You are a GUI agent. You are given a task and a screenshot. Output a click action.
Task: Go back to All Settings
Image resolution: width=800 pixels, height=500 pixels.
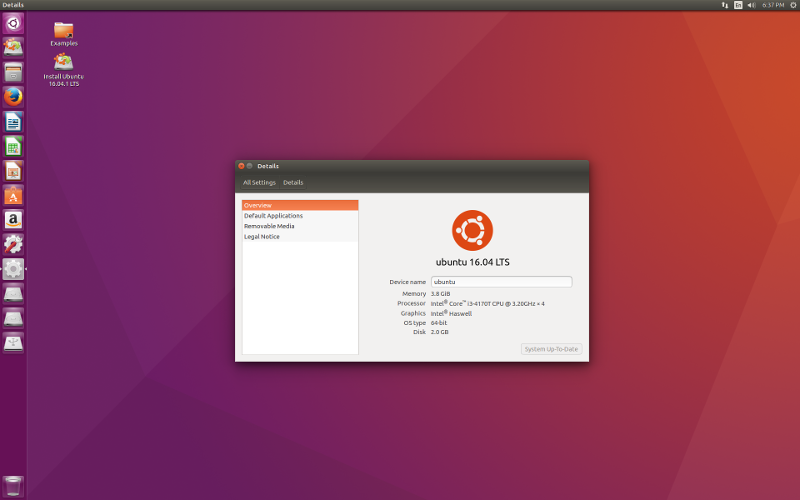pyautogui.click(x=259, y=183)
